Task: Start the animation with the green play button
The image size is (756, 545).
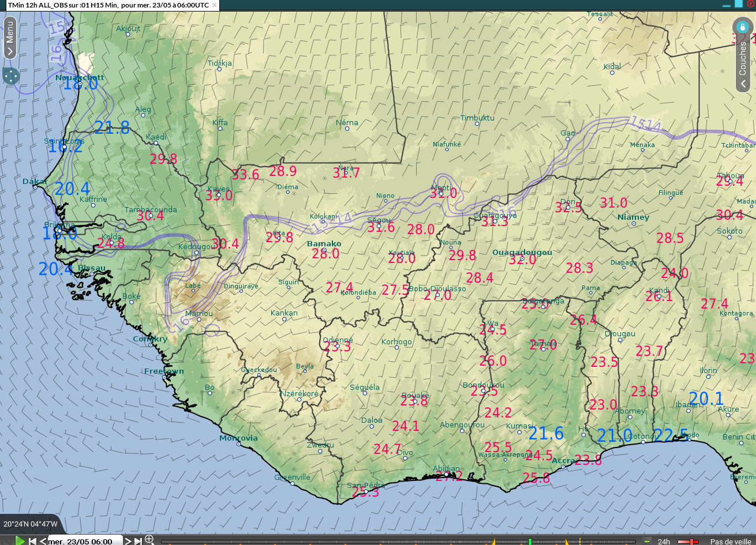Action: 20,540
